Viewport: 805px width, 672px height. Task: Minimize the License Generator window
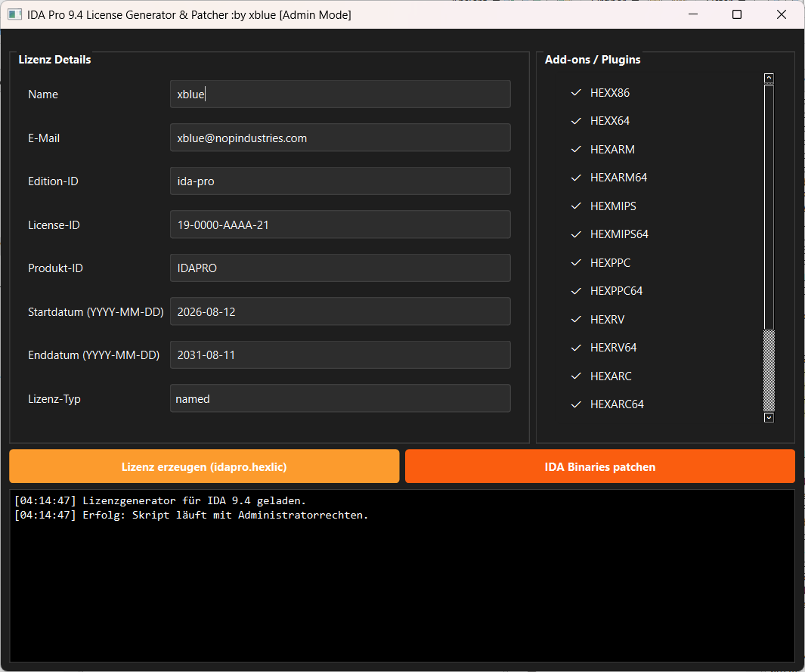693,14
